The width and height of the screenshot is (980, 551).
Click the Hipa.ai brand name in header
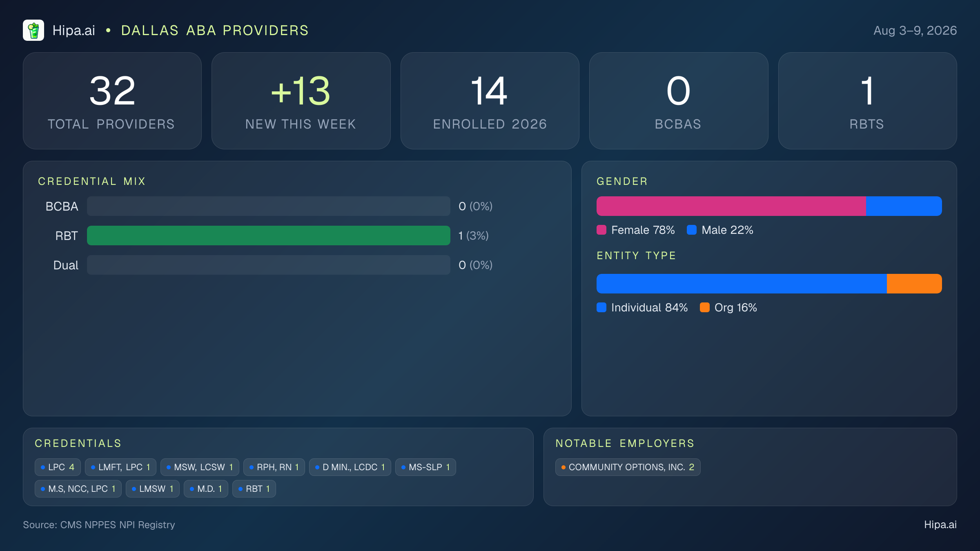[x=74, y=30]
